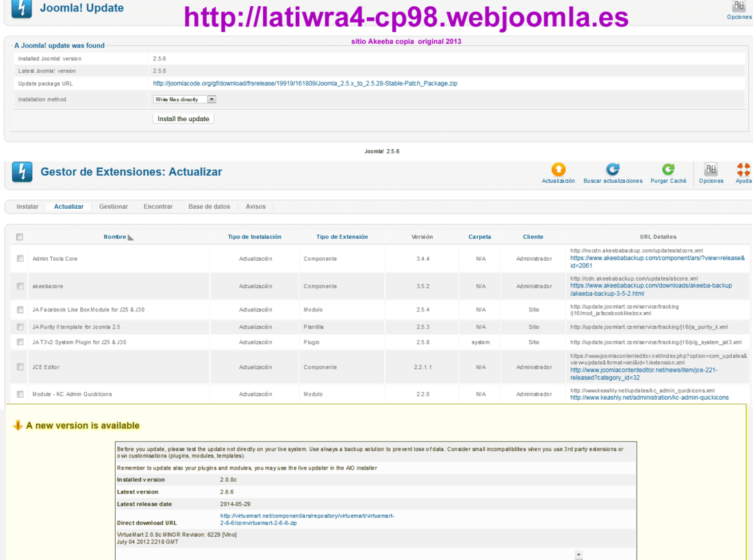Open the Ayuda lifebuoy icon

coord(743,170)
